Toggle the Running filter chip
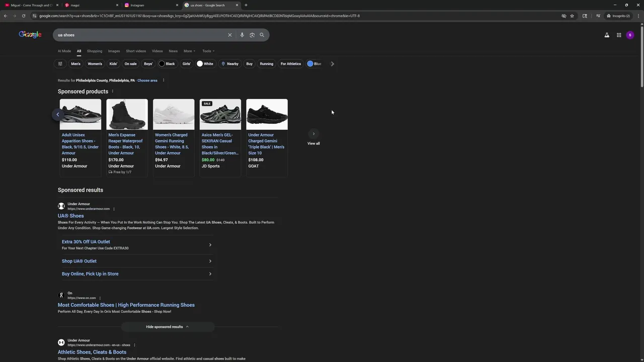The image size is (644, 362). 267,64
